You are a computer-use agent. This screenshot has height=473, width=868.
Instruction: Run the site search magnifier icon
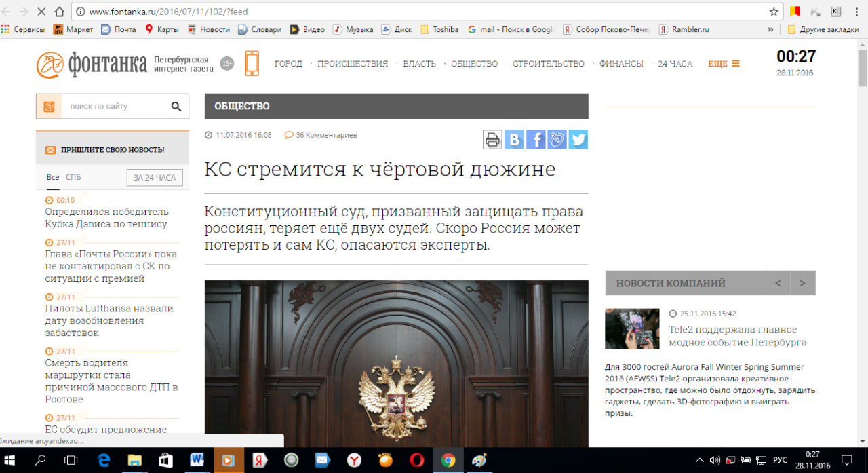coord(176,106)
